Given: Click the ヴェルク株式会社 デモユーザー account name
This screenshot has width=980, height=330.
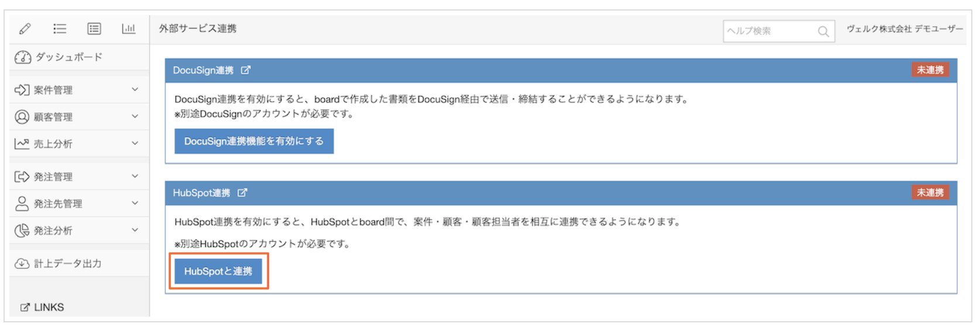Looking at the screenshot, I should point(904,29).
